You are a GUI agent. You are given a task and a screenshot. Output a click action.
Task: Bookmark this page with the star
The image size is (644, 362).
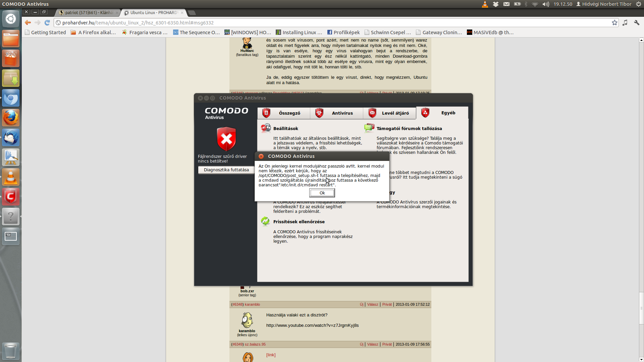point(614,22)
